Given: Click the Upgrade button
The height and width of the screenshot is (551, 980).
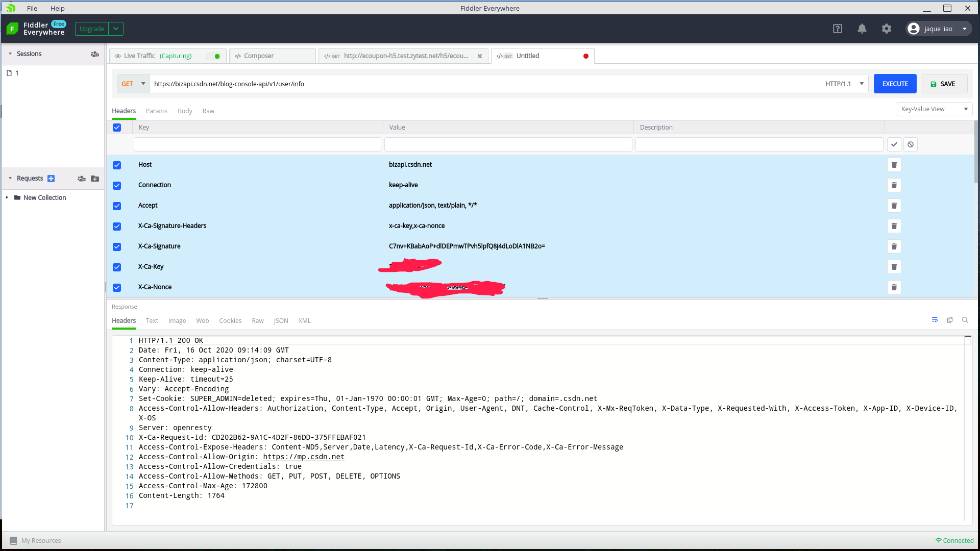Looking at the screenshot, I should click(92, 29).
